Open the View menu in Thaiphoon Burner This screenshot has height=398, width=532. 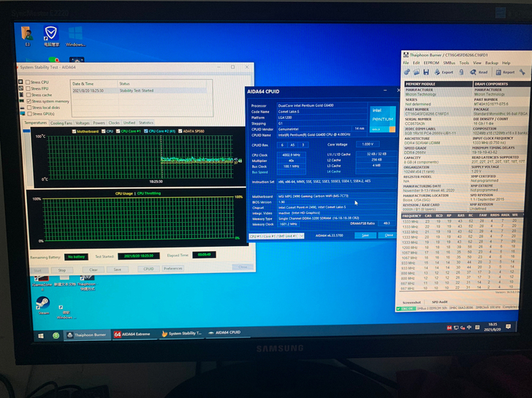[477, 63]
